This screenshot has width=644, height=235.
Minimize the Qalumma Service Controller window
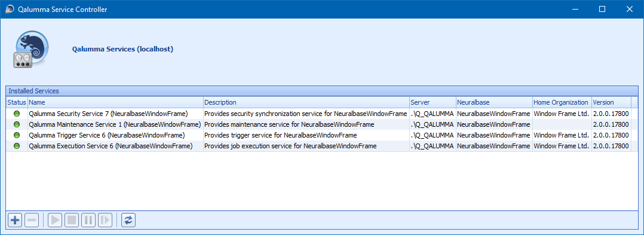coord(575,9)
